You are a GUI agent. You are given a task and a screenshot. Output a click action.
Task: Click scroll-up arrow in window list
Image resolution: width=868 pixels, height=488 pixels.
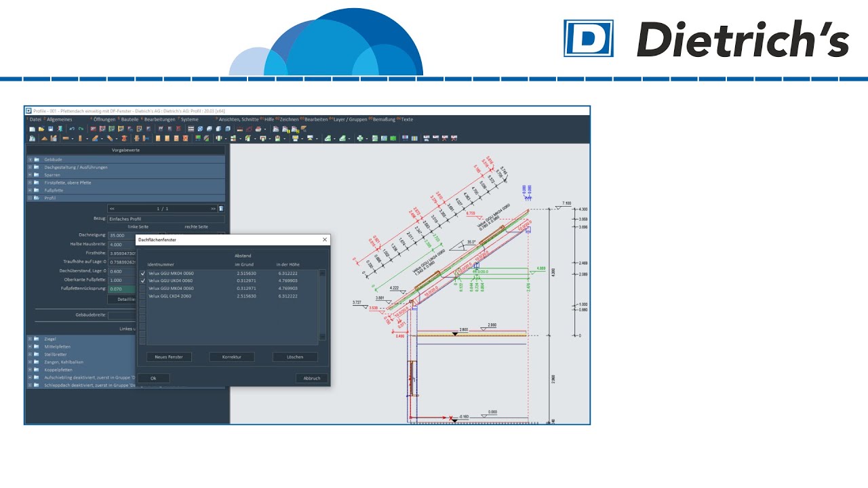coord(322,273)
